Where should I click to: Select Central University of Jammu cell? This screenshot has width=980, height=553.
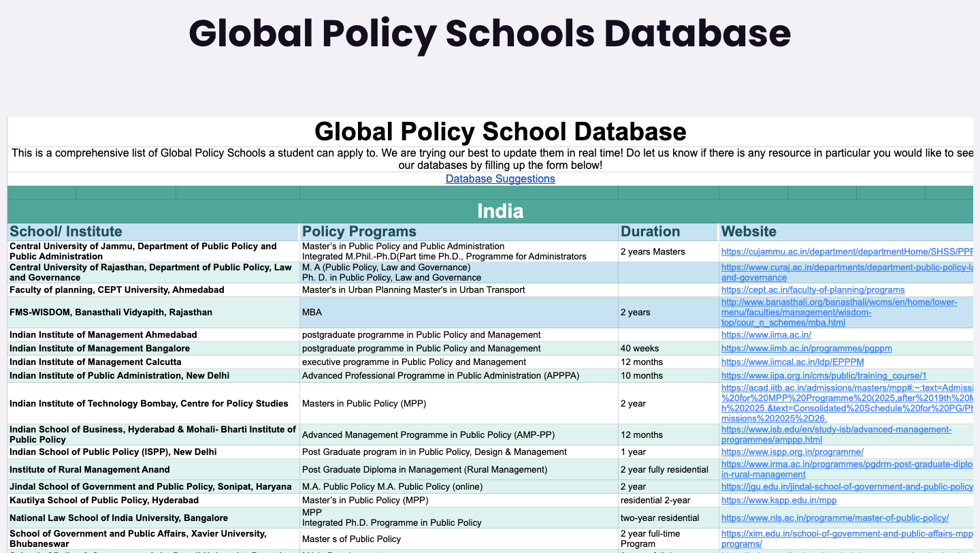(154, 251)
